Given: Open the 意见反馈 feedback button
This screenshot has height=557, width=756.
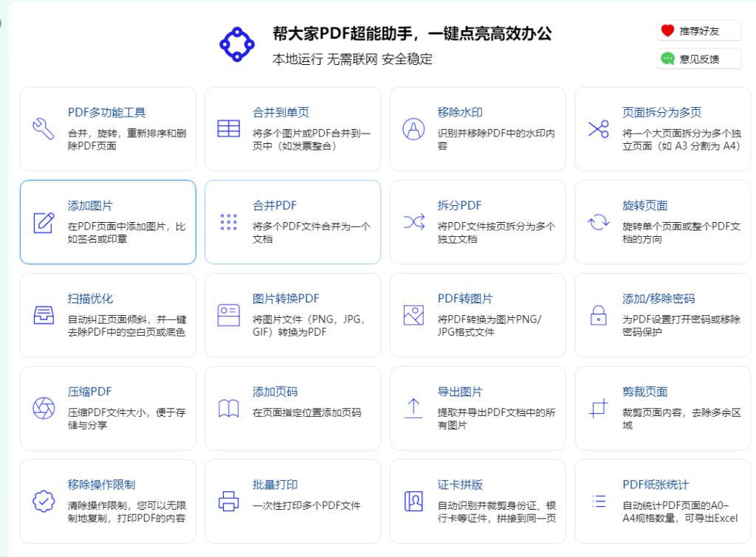Looking at the screenshot, I should pyautogui.click(x=698, y=59).
